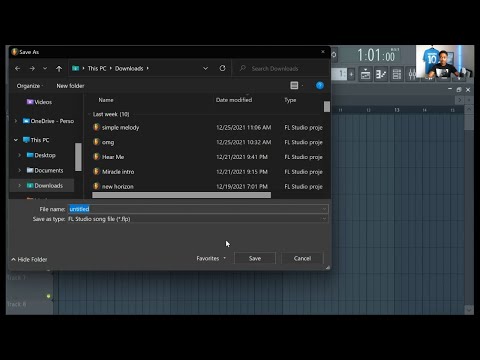The height and width of the screenshot is (360, 480).
Task: Click the Search Downloads box
Action: pyautogui.click(x=280, y=68)
